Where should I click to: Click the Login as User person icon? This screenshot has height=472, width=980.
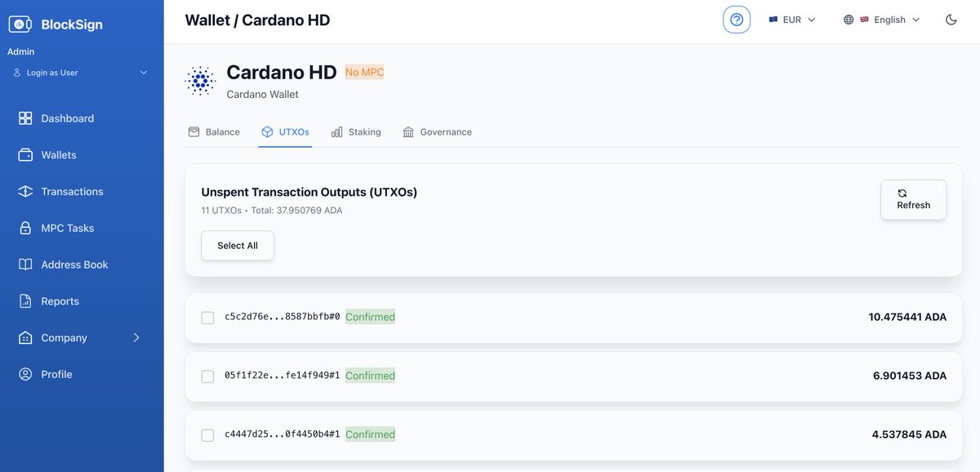click(17, 73)
